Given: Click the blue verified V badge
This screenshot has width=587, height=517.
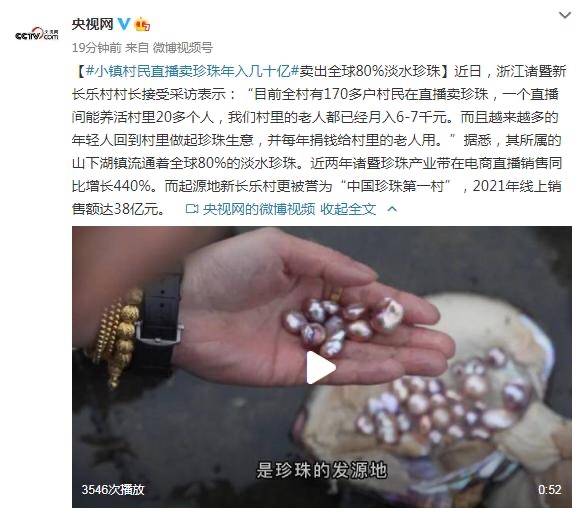Looking at the screenshot, I should tap(124, 24).
